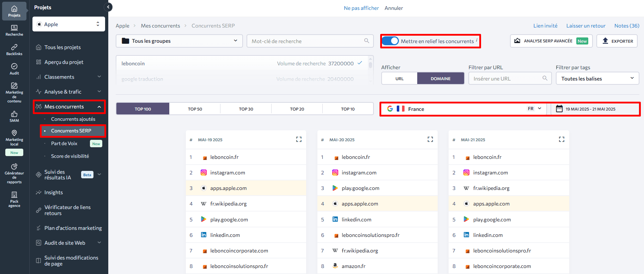Open the Marketing local icon
Image resolution: width=644 pixels, height=274 pixels.
tap(14, 137)
